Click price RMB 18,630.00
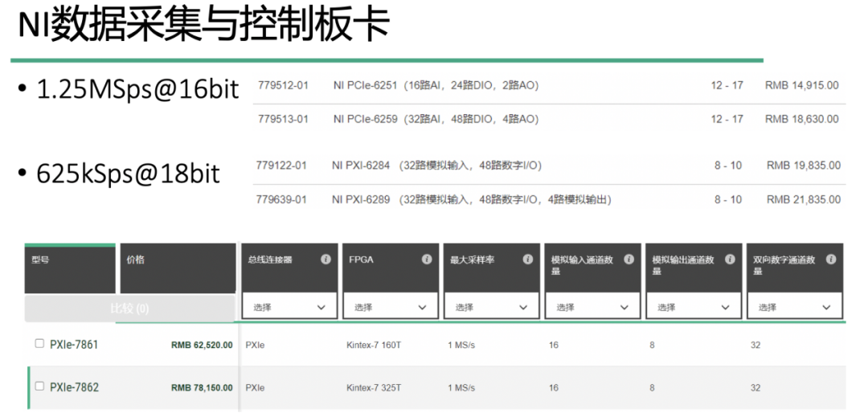The image size is (868, 417). 801,119
